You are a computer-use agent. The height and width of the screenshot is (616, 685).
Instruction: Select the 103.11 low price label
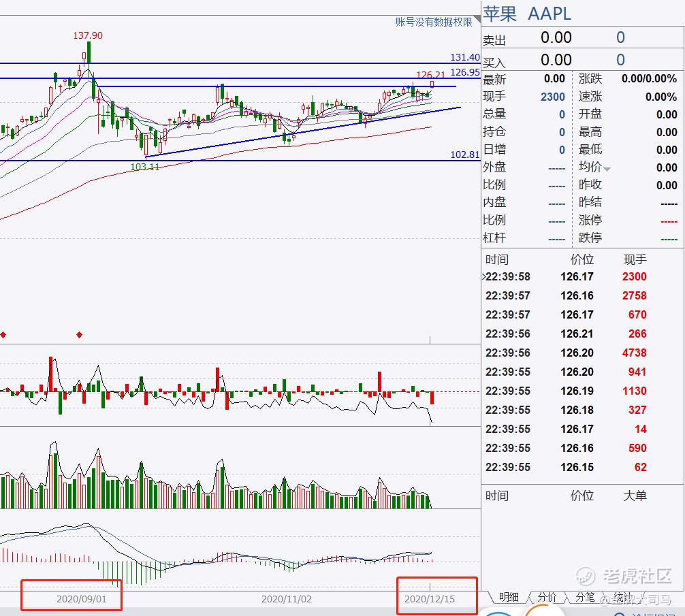[144, 166]
